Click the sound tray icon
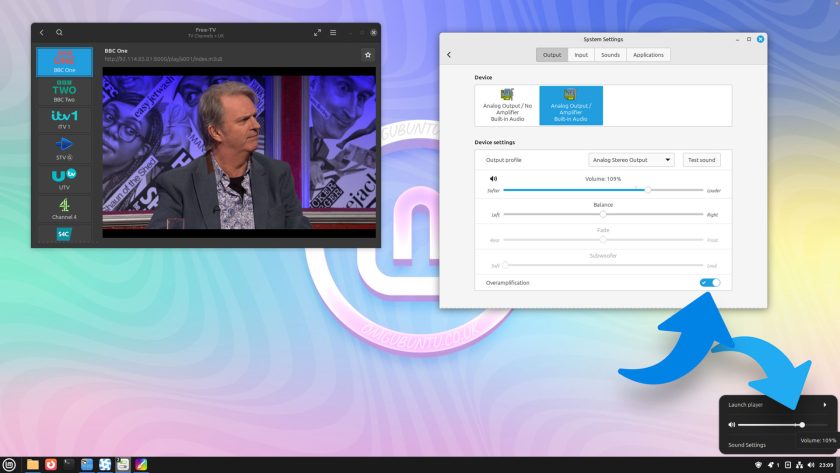840x473 pixels. [x=811, y=465]
